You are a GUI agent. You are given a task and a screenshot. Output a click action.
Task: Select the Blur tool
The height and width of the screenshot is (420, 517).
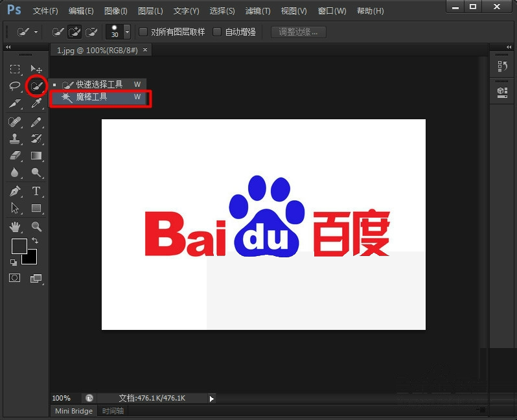(15, 172)
